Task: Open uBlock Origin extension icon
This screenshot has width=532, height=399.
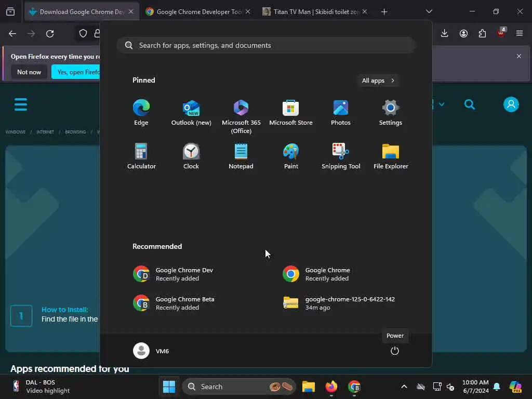Action: 501,33
